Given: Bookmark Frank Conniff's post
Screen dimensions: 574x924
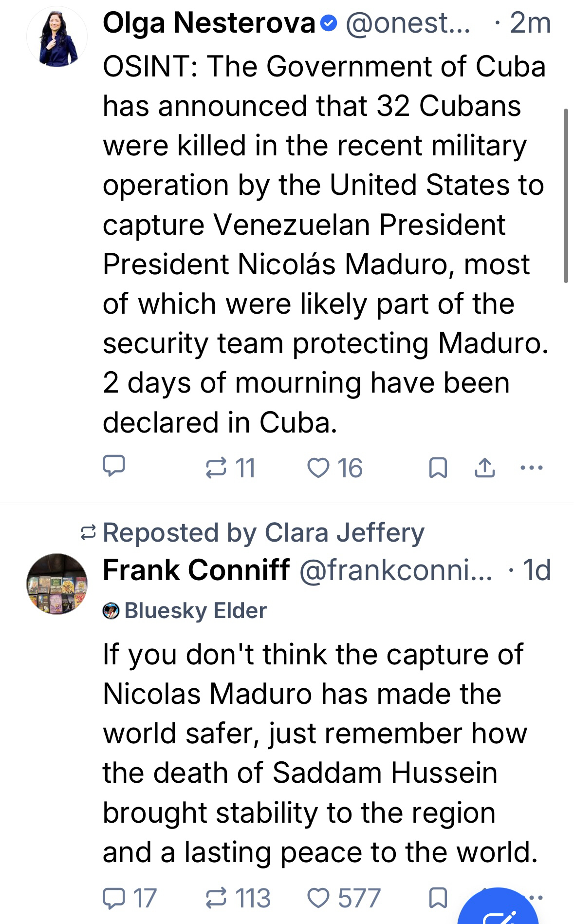Looking at the screenshot, I should 438,898.
